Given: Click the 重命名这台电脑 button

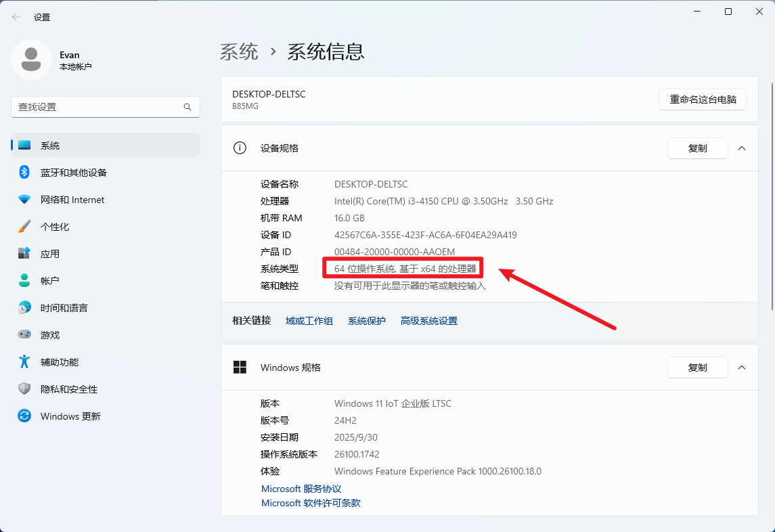Looking at the screenshot, I should click(x=703, y=99).
